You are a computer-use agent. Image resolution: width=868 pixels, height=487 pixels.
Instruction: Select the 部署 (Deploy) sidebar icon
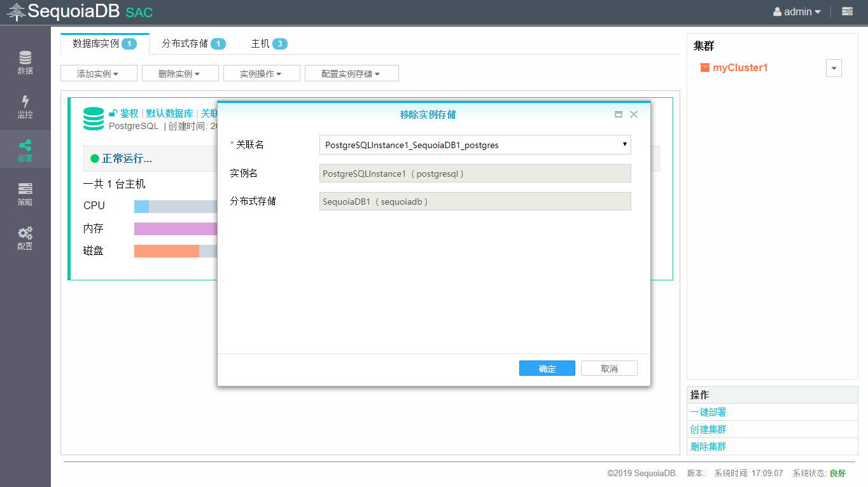25,150
